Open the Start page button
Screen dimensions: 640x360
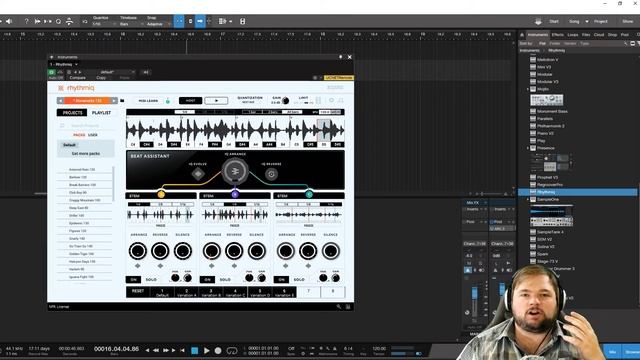tap(554, 21)
